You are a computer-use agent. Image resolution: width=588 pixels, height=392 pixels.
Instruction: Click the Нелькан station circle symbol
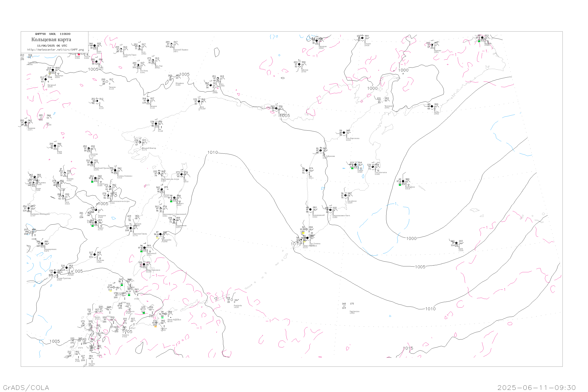[148, 101]
